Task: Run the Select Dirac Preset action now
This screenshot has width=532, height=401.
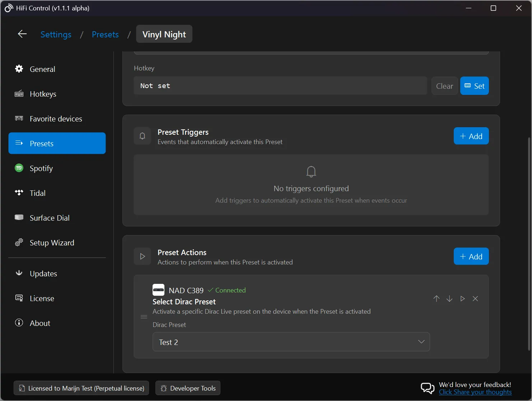Action: click(x=462, y=299)
